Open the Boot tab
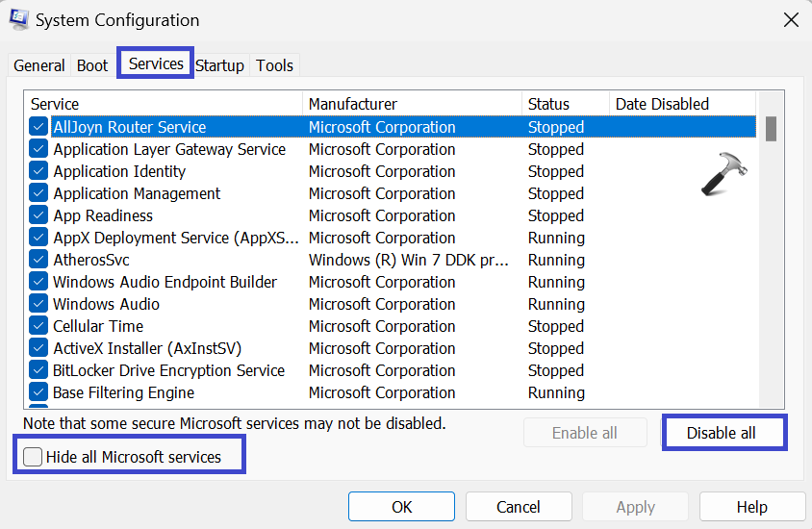 [92, 65]
